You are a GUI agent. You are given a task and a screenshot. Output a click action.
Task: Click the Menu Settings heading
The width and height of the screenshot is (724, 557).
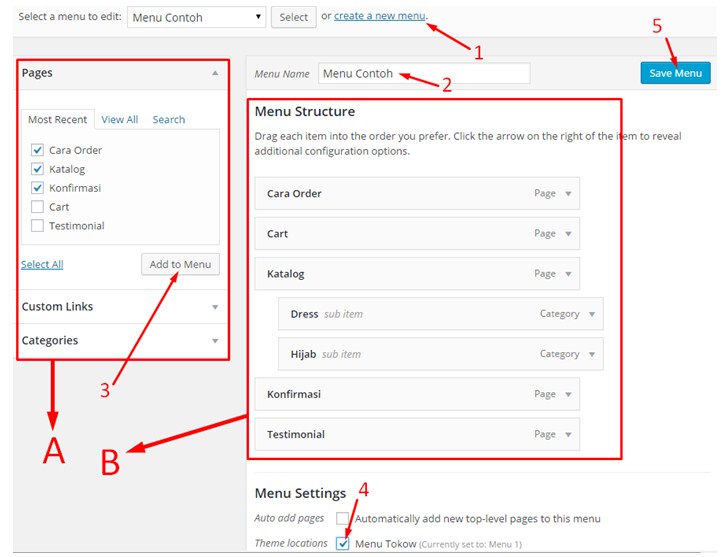(x=300, y=493)
